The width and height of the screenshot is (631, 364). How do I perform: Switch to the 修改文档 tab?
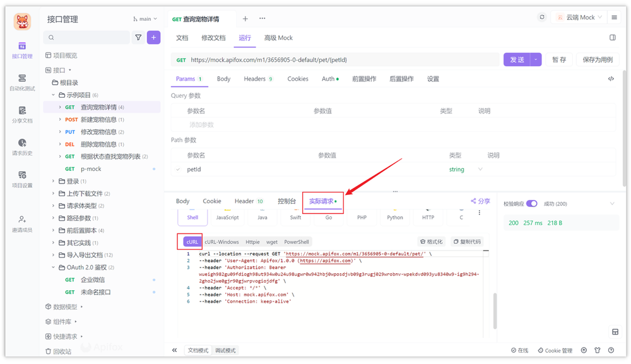pos(214,38)
